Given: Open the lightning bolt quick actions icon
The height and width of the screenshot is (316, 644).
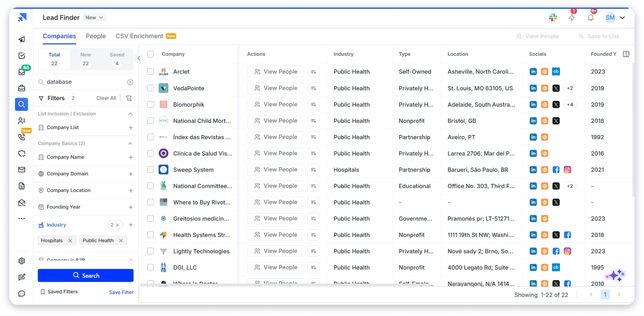Looking at the screenshot, I should [x=572, y=18].
